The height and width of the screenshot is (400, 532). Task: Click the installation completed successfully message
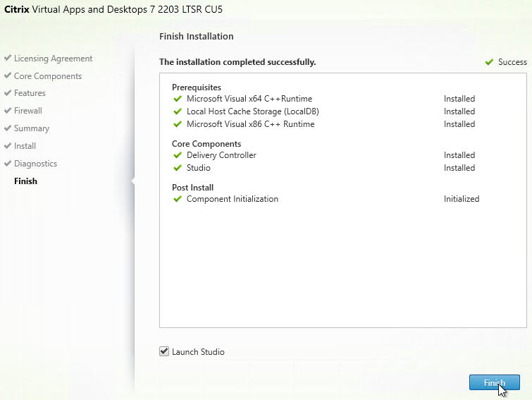pyautogui.click(x=237, y=62)
